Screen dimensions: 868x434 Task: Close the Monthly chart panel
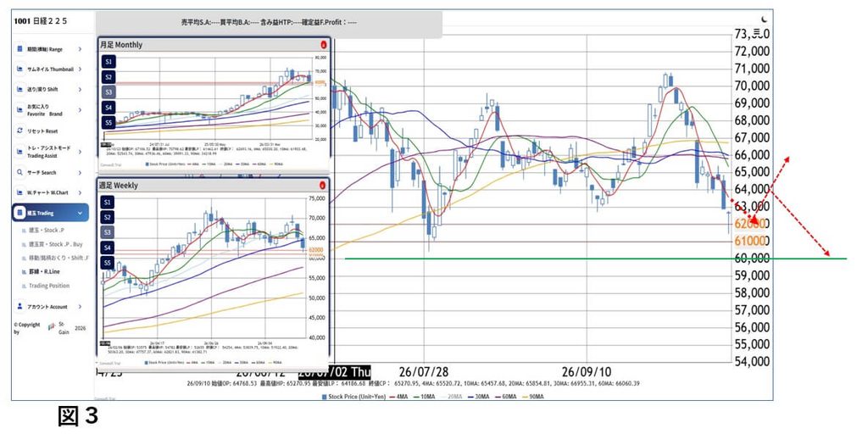tap(323, 45)
